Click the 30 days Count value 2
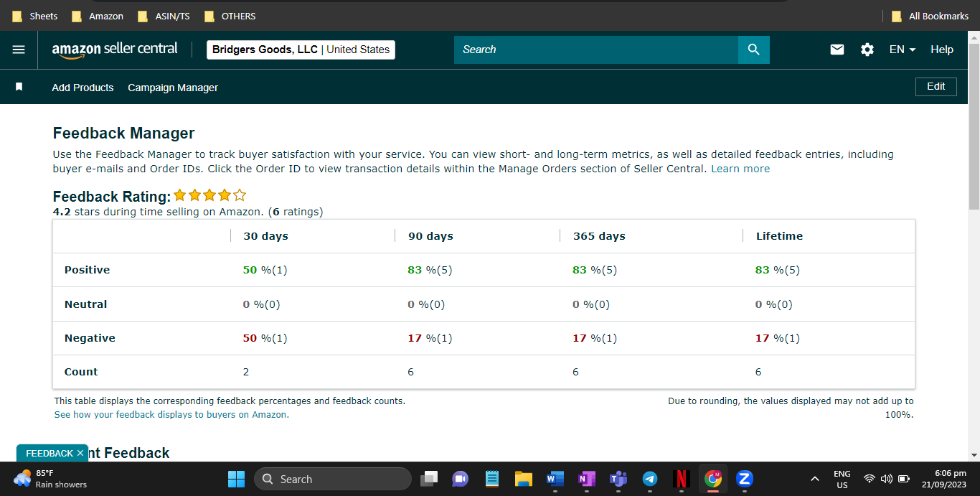 246,372
